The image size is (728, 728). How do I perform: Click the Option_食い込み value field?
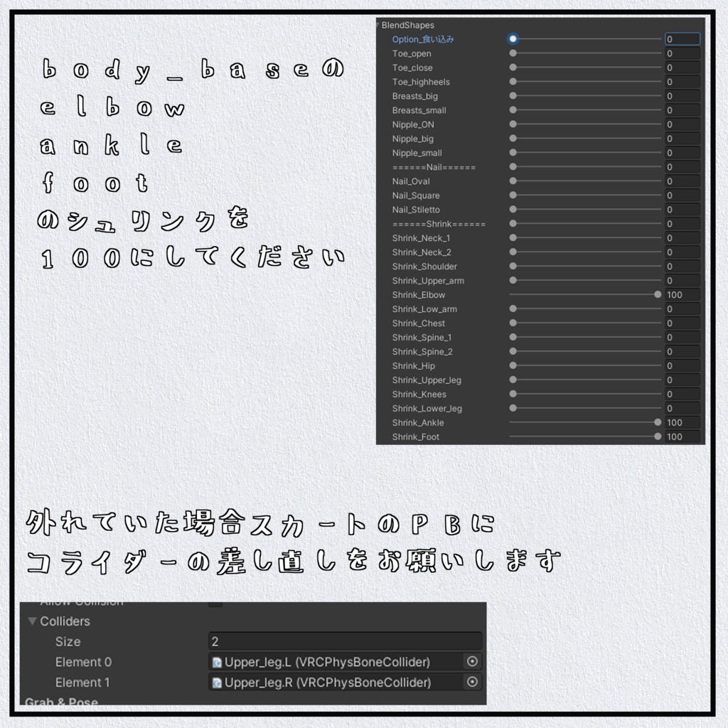point(682,39)
